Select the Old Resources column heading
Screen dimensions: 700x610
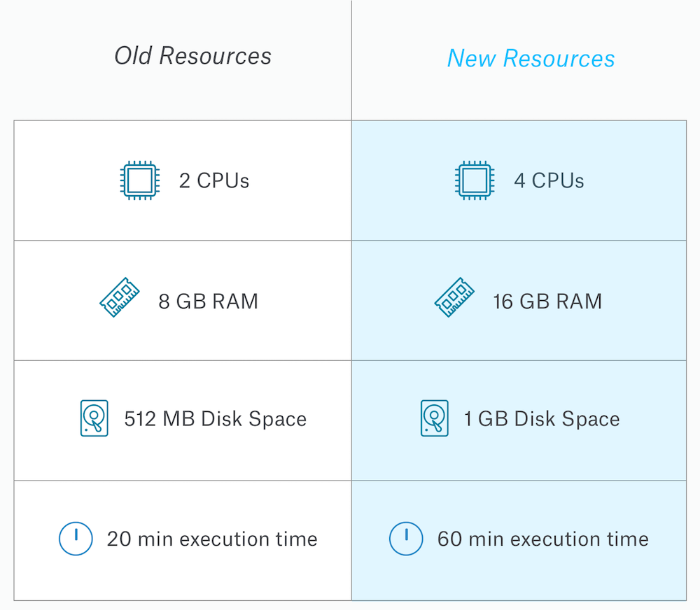tap(193, 56)
